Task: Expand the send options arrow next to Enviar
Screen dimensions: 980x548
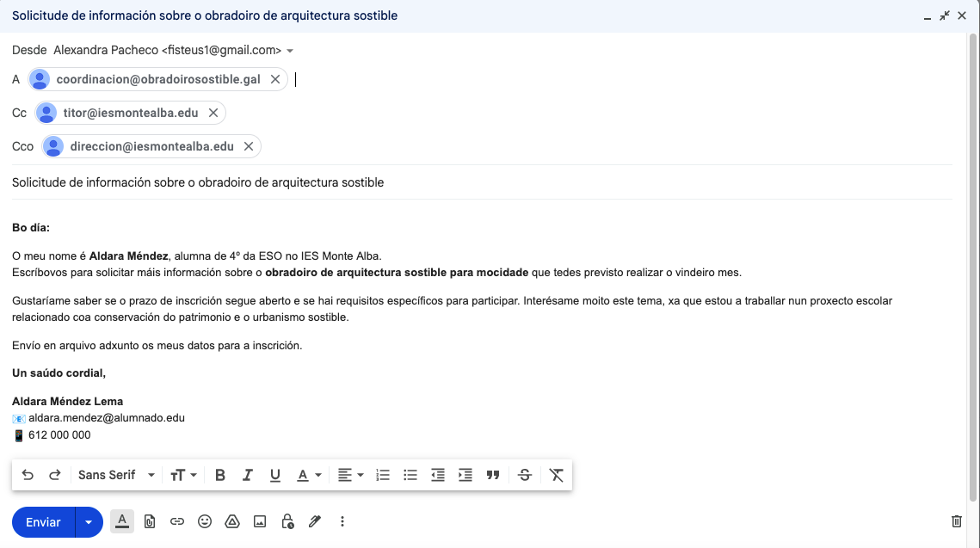Action: pyautogui.click(x=89, y=522)
